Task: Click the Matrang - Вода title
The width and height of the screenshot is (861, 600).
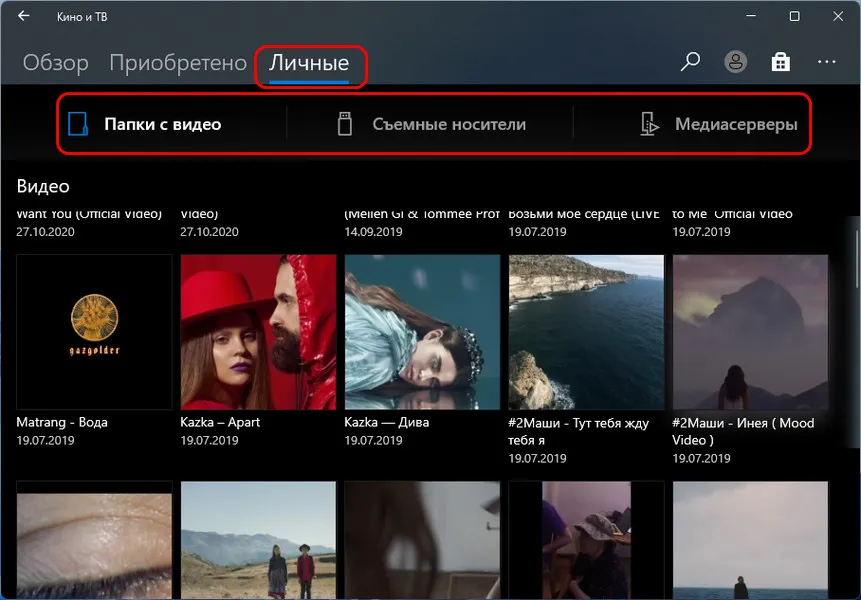Action: click(62, 422)
